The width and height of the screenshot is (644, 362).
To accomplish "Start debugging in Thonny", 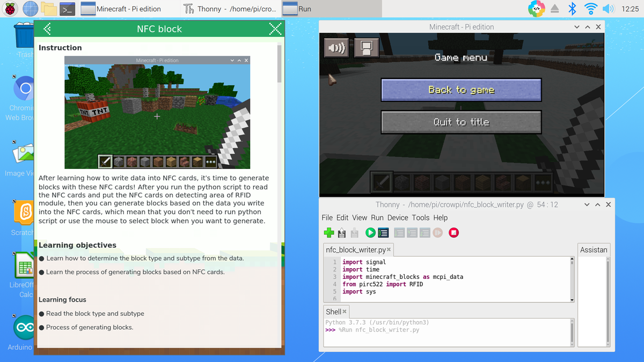I will [383, 232].
